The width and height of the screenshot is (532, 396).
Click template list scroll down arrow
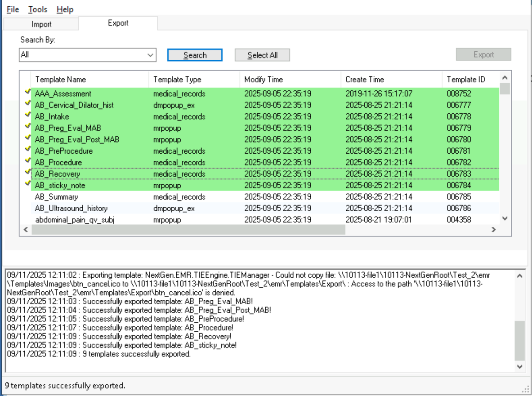[505, 219]
